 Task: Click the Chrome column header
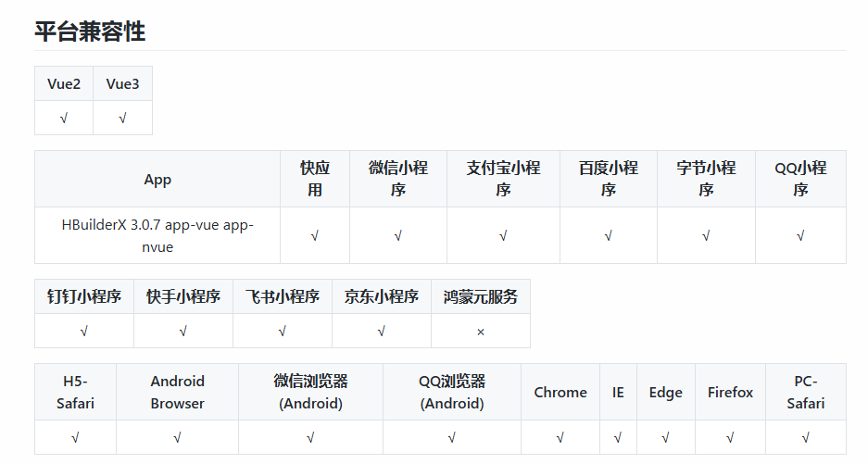(x=560, y=392)
